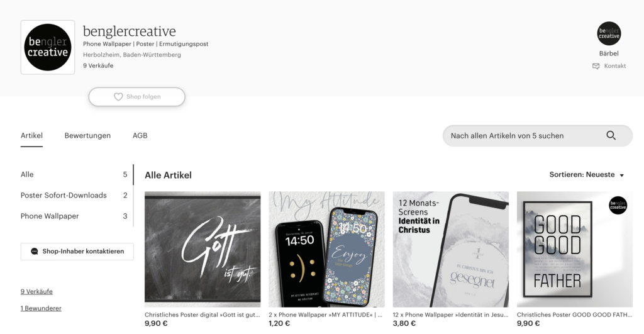Click Bärbel's round owner avatar
The width and height of the screenshot is (644, 334).
(609, 34)
